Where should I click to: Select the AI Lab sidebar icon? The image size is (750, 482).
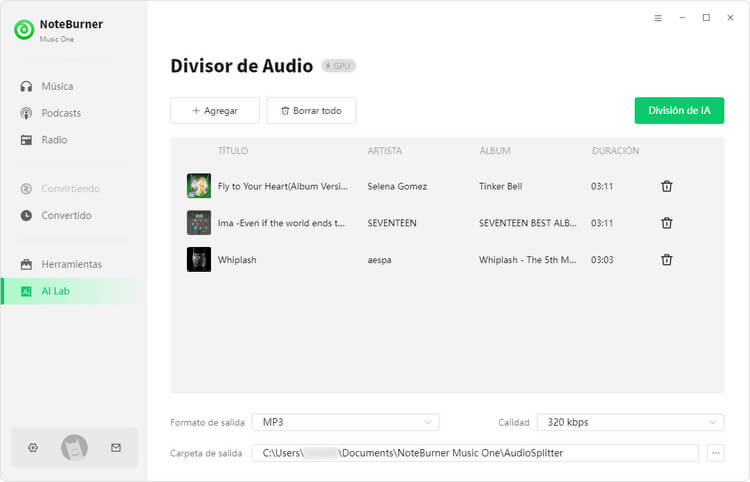pyautogui.click(x=26, y=291)
